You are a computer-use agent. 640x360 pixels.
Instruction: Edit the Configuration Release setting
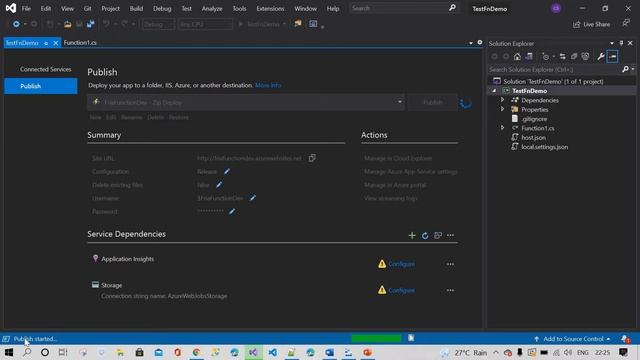pos(227,171)
